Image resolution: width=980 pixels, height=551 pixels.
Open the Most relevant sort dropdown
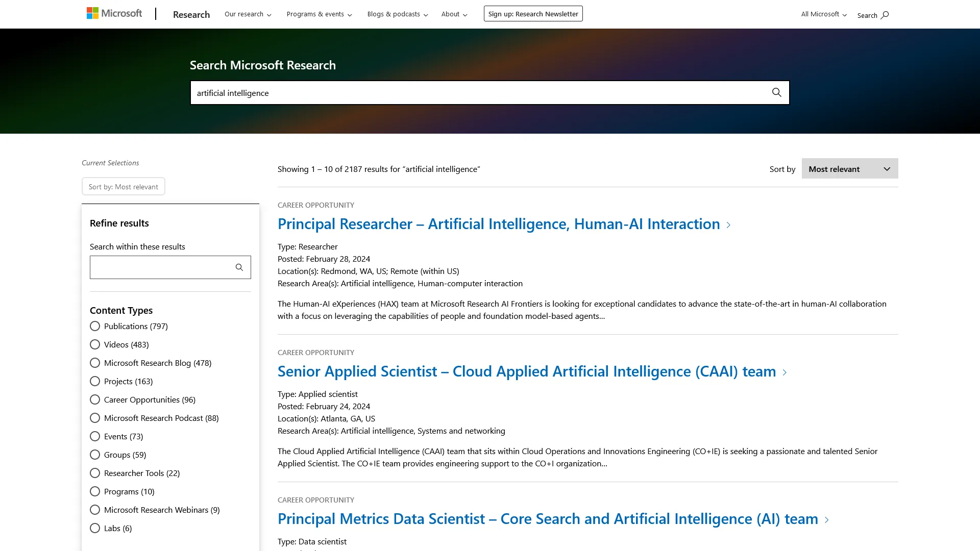(x=849, y=169)
